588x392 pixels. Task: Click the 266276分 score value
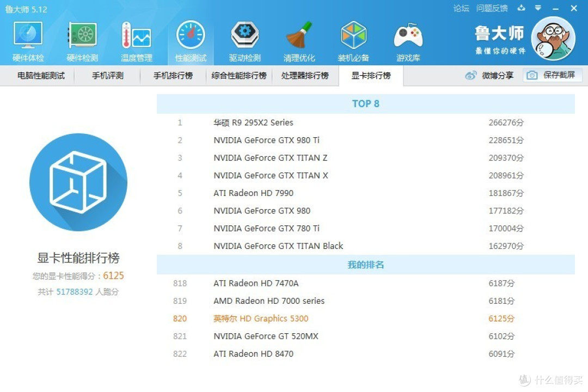point(506,122)
